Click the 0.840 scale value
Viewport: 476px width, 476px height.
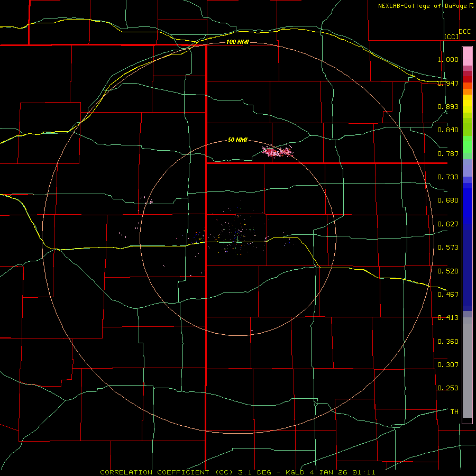(x=448, y=130)
